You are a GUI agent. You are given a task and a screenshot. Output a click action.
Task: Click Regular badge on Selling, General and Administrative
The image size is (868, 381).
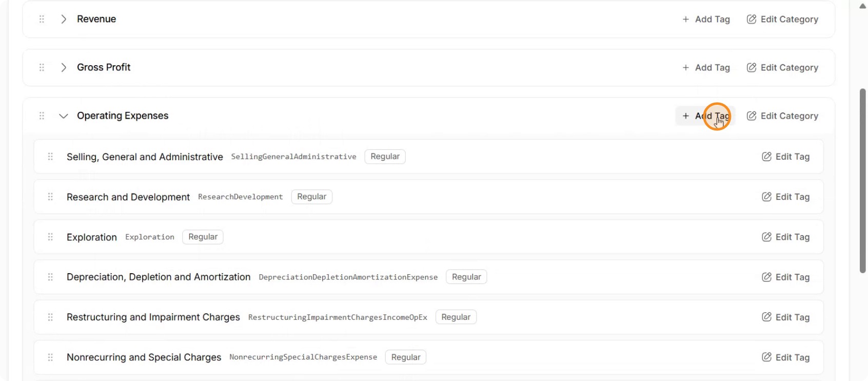point(385,157)
